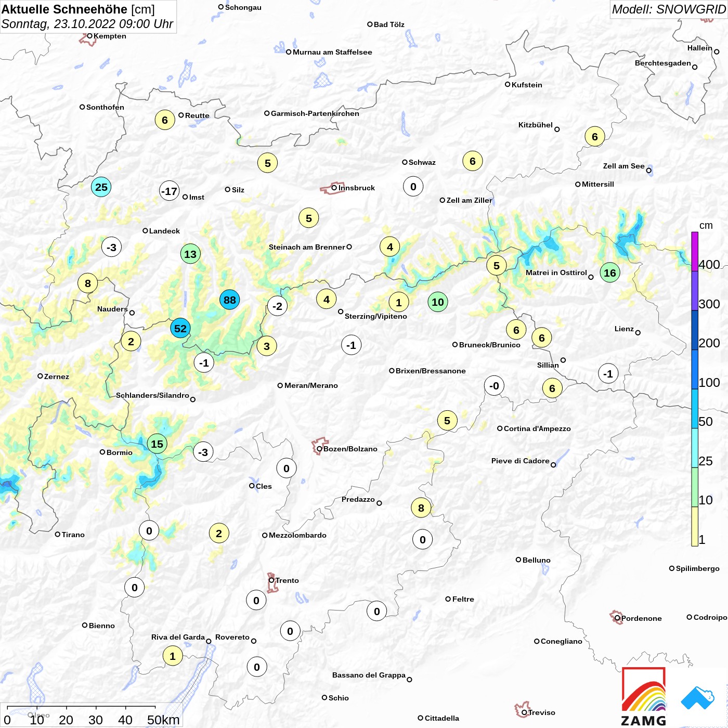Click the 'Garmisch-Partenkirchen' city label
Viewport: 728px width, 728px height.
[315, 113]
